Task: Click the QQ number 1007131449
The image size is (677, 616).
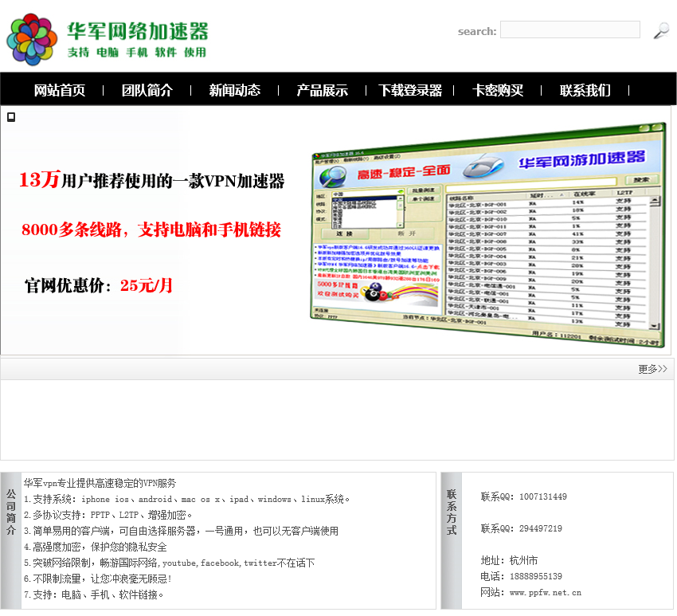Action: click(x=543, y=496)
